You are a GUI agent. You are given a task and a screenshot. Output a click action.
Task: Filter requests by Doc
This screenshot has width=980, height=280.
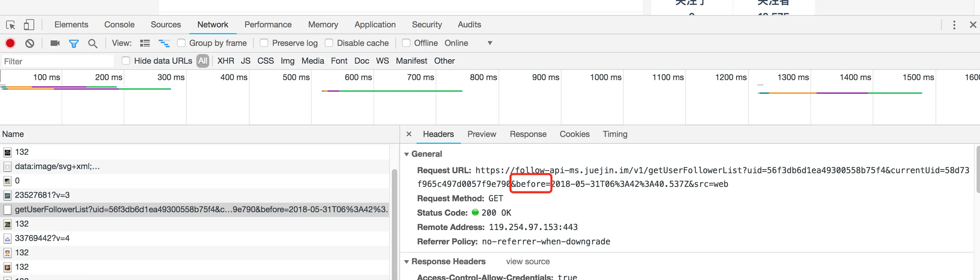[x=362, y=61]
